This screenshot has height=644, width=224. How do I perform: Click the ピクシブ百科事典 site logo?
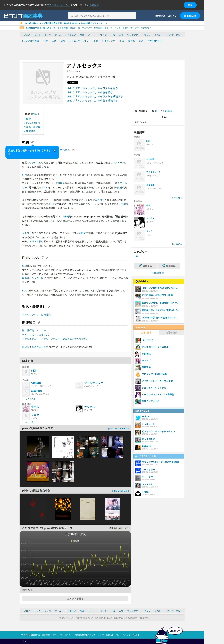pyautogui.click(x=23, y=16)
